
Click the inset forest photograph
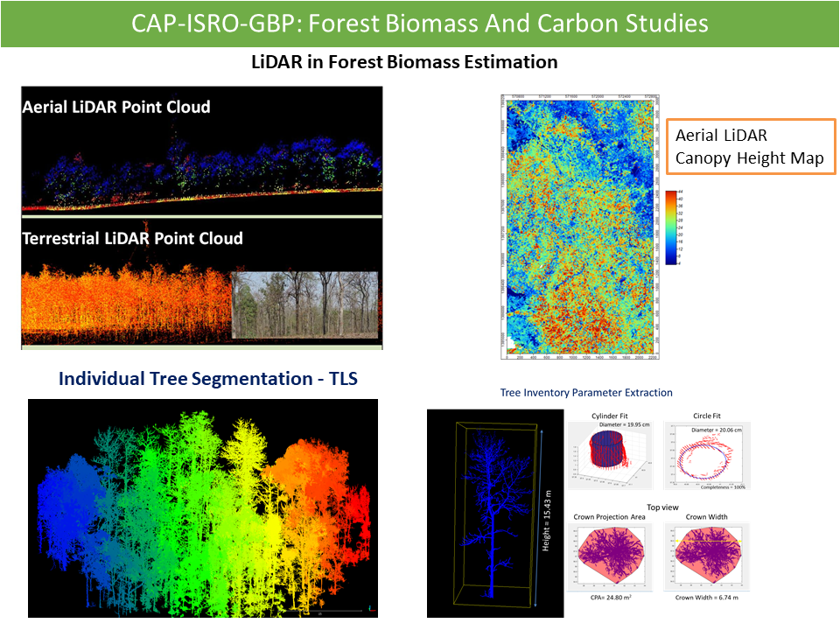pyautogui.click(x=304, y=304)
